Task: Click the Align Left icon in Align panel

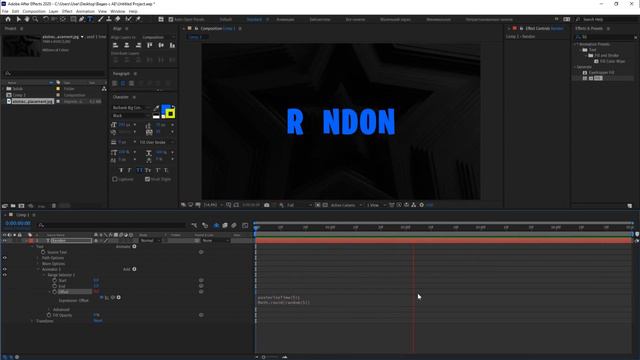Action: [x=116, y=45]
